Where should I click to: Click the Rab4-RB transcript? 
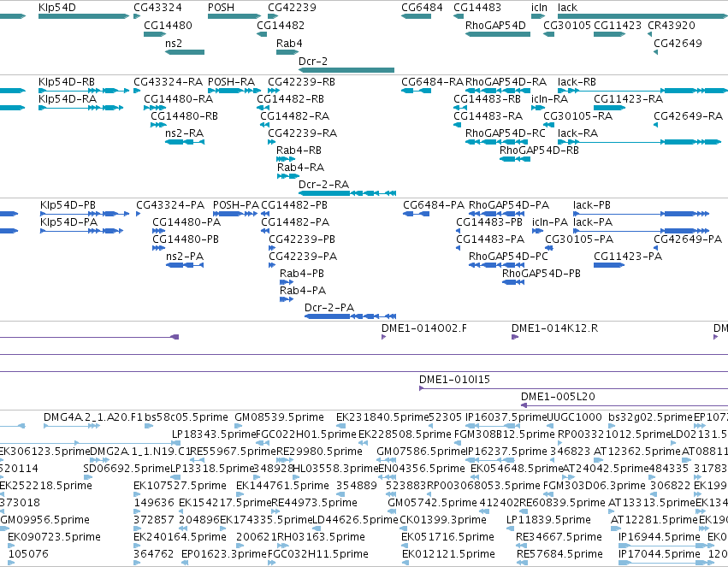coord(286,159)
